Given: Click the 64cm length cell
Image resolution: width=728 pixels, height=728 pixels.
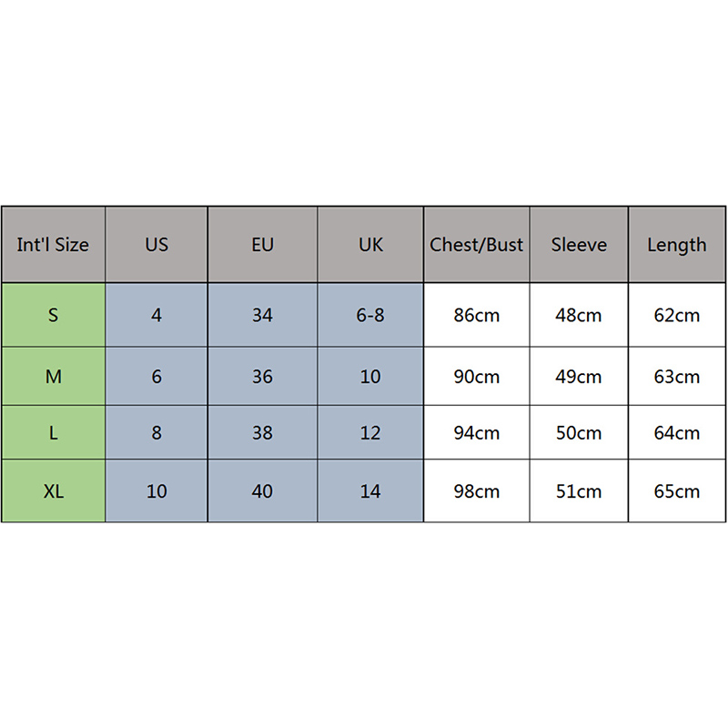Looking at the screenshot, I should pos(677,433).
